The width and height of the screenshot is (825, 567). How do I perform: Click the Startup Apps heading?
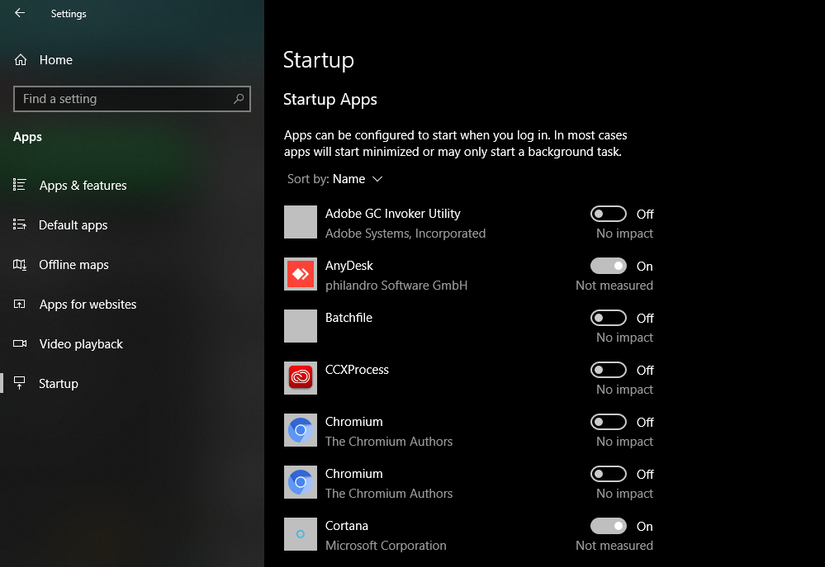point(330,99)
